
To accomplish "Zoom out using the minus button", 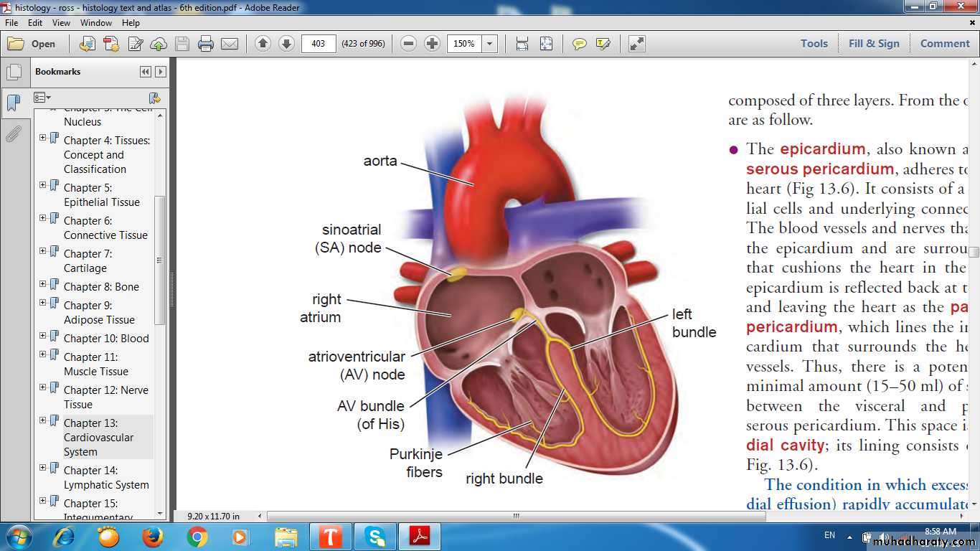I will tap(408, 44).
